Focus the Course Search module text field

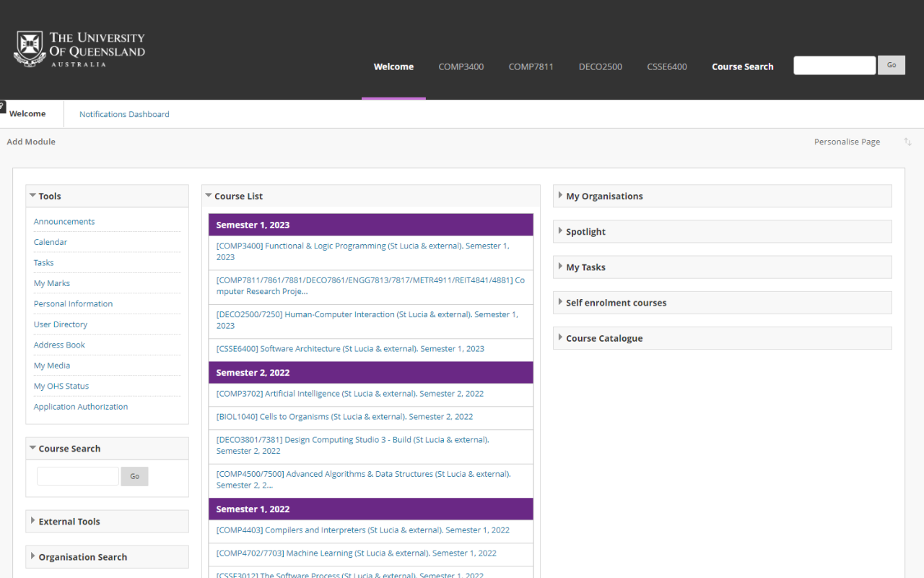(x=78, y=476)
